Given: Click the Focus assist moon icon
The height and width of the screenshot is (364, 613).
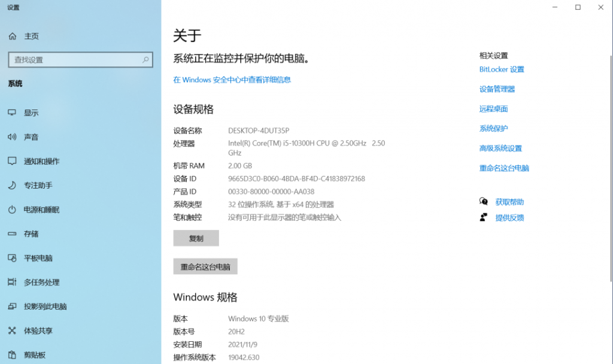Looking at the screenshot, I should (x=12, y=186).
